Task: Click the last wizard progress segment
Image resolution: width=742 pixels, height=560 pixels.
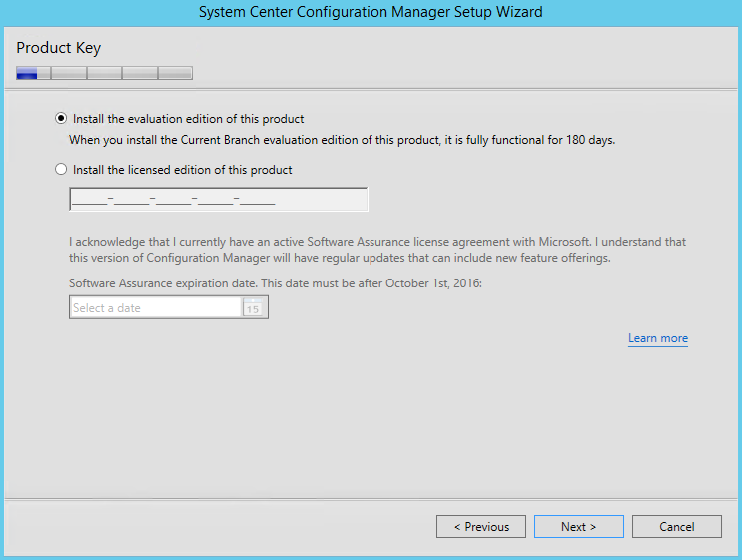Action: click(x=175, y=73)
